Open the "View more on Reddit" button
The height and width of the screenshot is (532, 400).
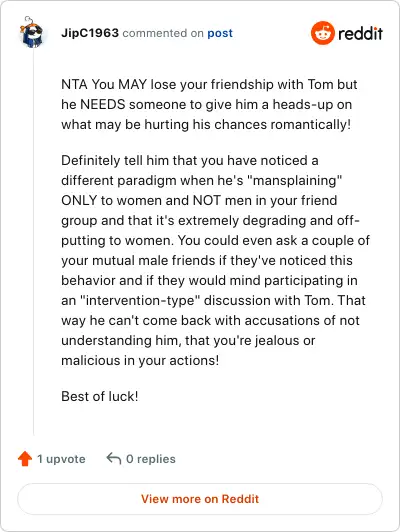click(200, 499)
